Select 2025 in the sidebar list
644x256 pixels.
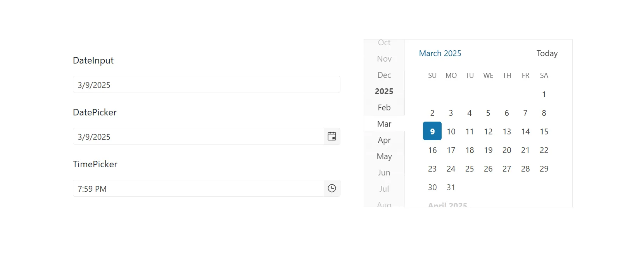click(x=384, y=91)
